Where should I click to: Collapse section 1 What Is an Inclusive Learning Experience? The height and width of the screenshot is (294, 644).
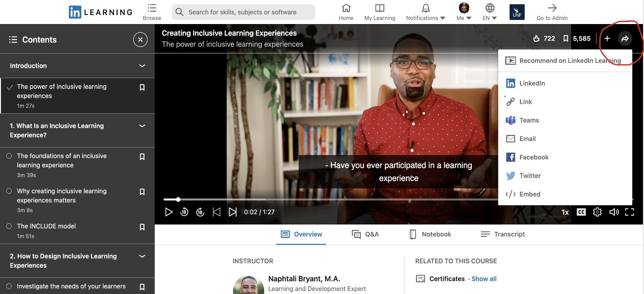coord(142,126)
